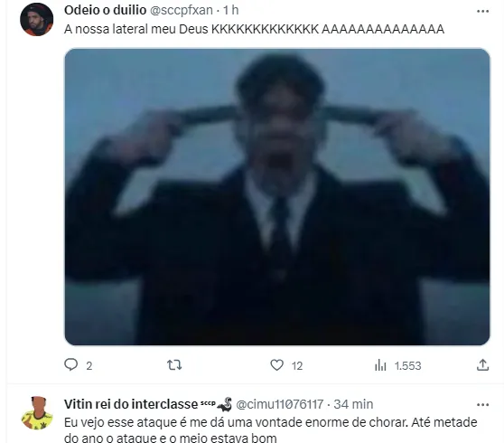Click the Odeio o duilio display name
Image resolution: width=504 pixels, height=443 pixels.
[105, 10]
